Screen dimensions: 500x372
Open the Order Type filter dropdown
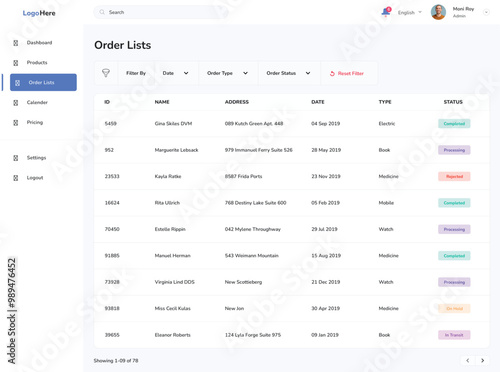[x=228, y=73]
